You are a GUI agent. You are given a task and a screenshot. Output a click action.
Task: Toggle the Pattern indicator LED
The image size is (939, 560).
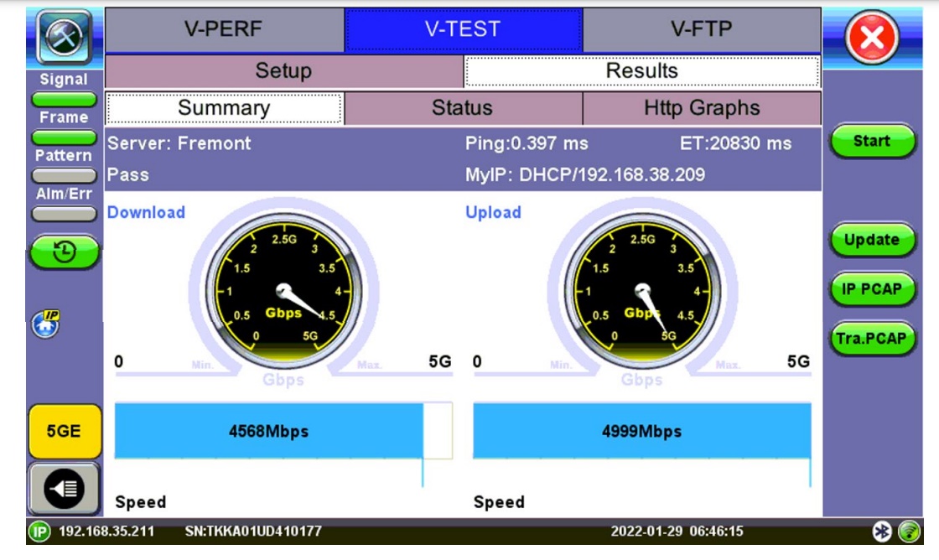click(x=64, y=175)
